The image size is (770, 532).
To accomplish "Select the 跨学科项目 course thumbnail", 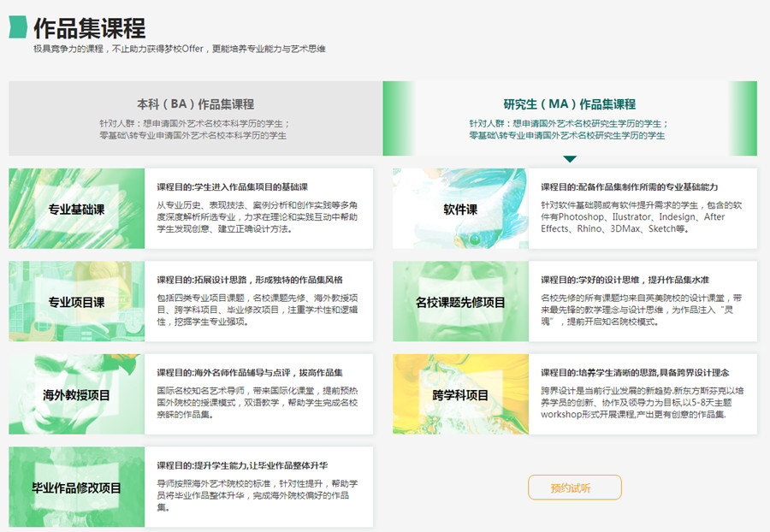I will tap(460, 394).
